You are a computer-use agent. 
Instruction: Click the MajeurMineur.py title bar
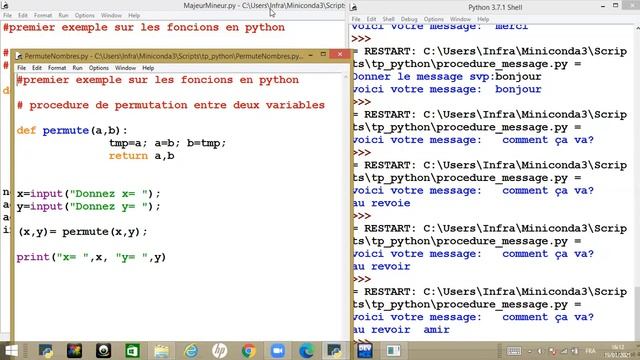point(173,6)
